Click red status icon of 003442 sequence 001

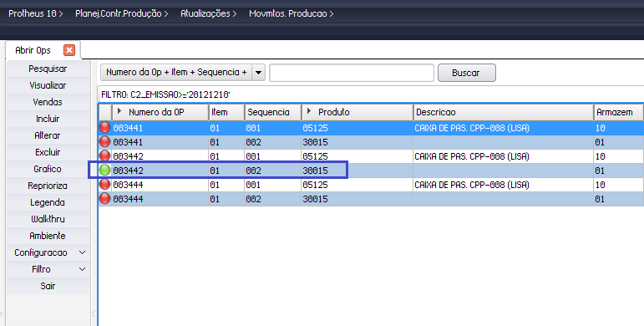click(105, 156)
